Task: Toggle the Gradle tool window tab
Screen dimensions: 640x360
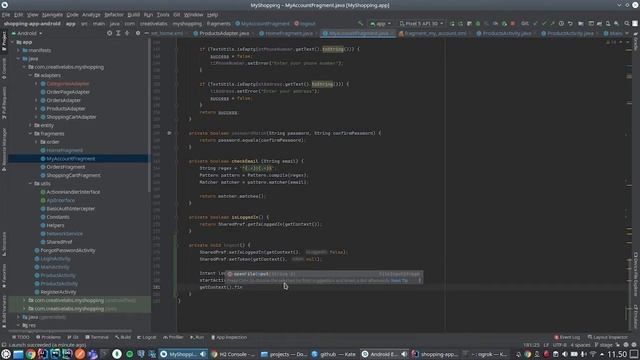Action: point(636,42)
